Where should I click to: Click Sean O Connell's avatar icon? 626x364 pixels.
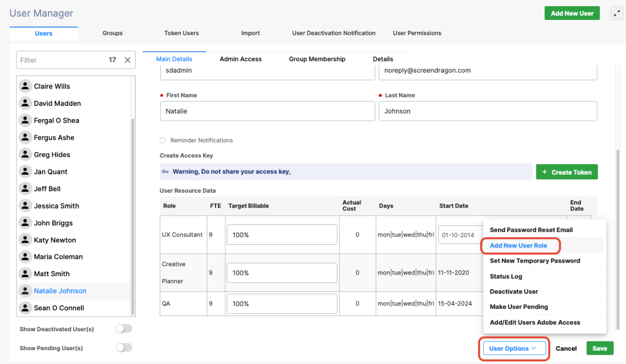click(x=25, y=308)
